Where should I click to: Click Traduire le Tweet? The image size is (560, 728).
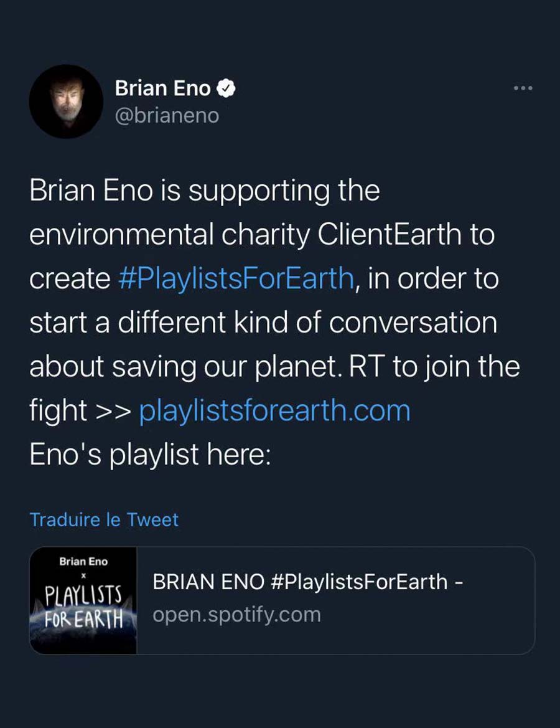(x=104, y=519)
